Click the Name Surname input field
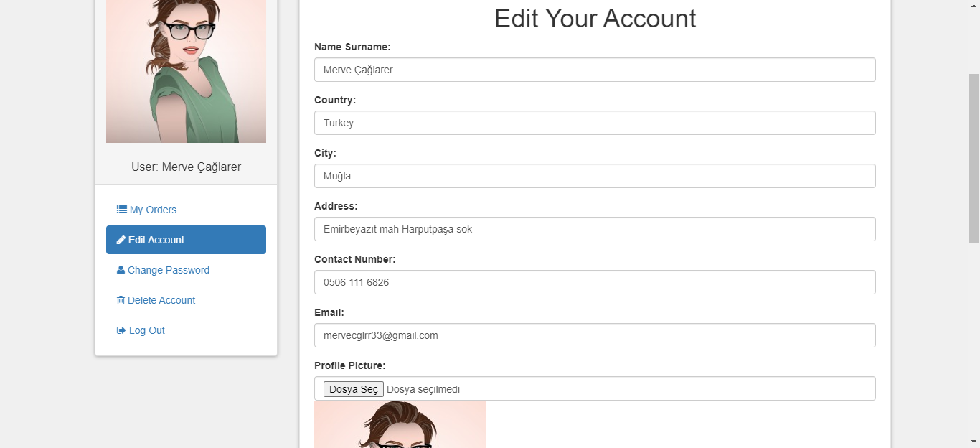 tap(594, 69)
